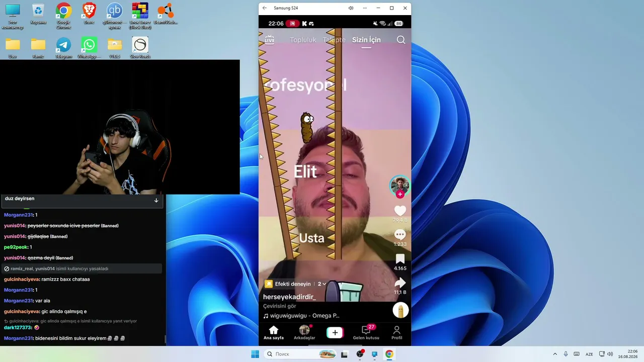Select the Ramiz folder on desktop
The width and height of the screenshot is (644, 362).
[x=38, y=48]
